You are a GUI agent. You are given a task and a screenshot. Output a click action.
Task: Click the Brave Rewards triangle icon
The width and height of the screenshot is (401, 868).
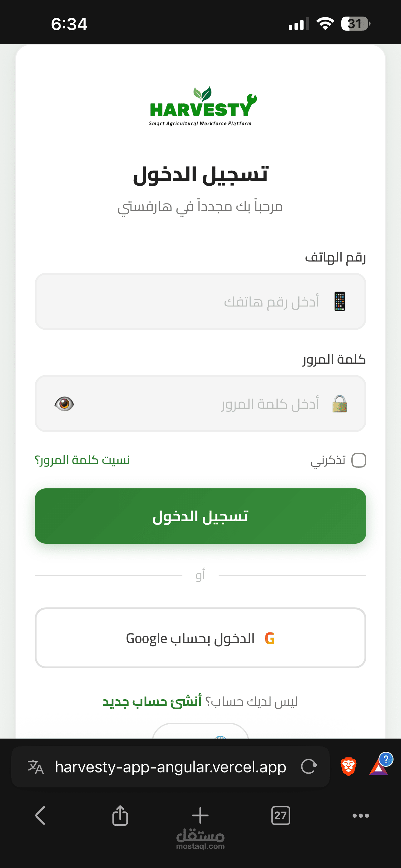[x=379, y=766]
